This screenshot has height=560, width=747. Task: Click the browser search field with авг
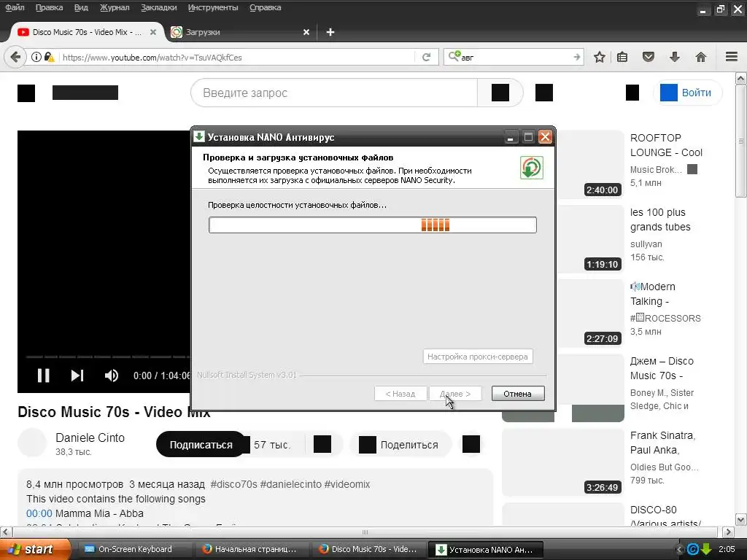pyautogui.click(x=514, y=57)
